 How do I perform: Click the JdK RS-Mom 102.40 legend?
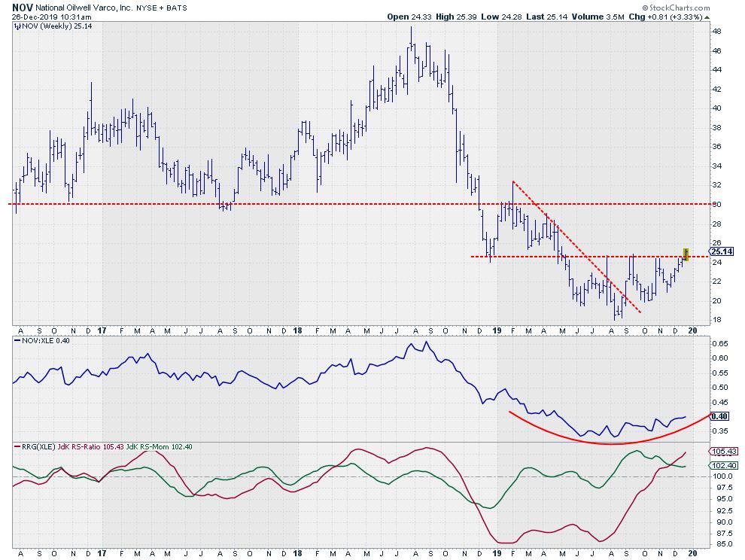pos(160,447)
